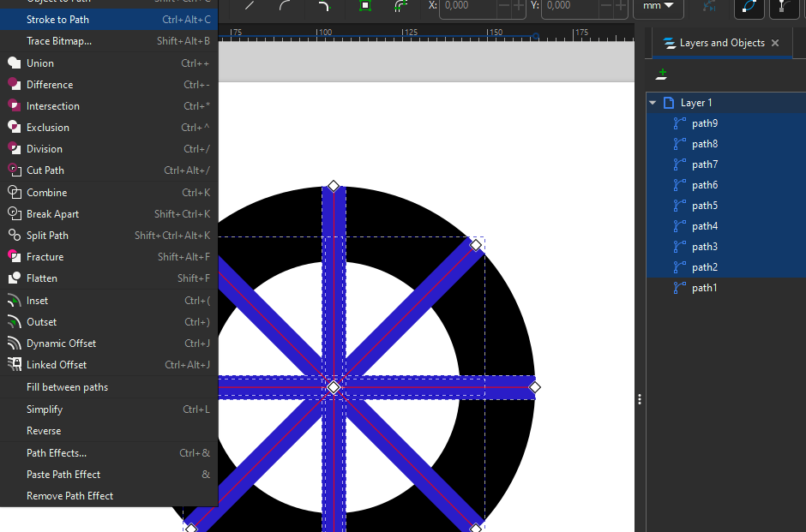
Task: Select path7 in the layers list
Action: coord(725,164)
